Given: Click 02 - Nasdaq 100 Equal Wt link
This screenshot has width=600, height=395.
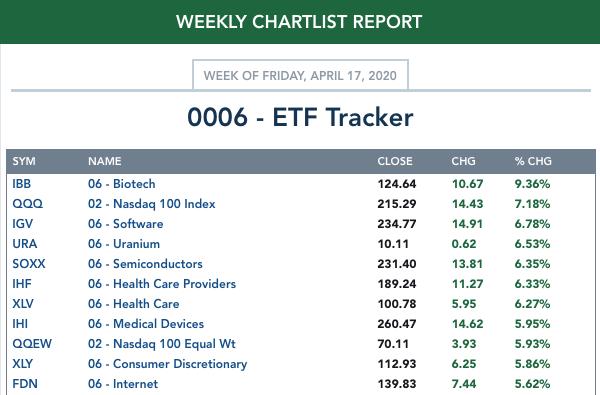Looking at the screenshot, I should tap(162, 344).
